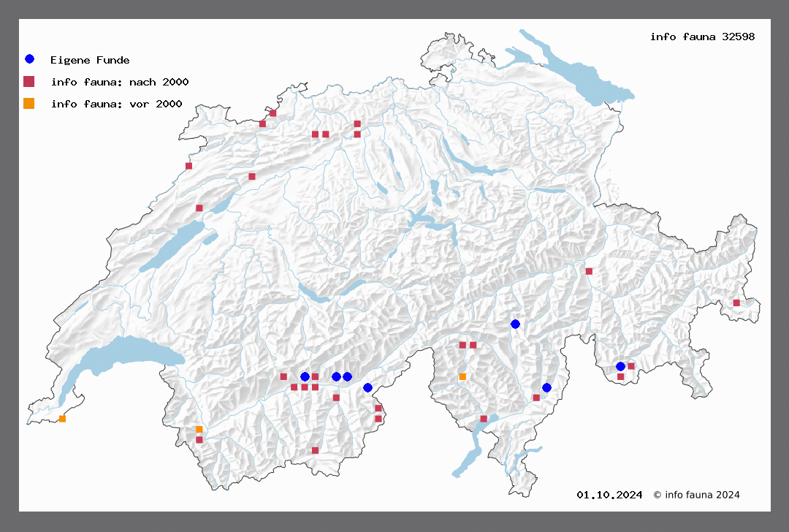The height and width of the screenshot is (532, 789).
Task: Select the orange square marker in Ticino
Action: (462, 377)
